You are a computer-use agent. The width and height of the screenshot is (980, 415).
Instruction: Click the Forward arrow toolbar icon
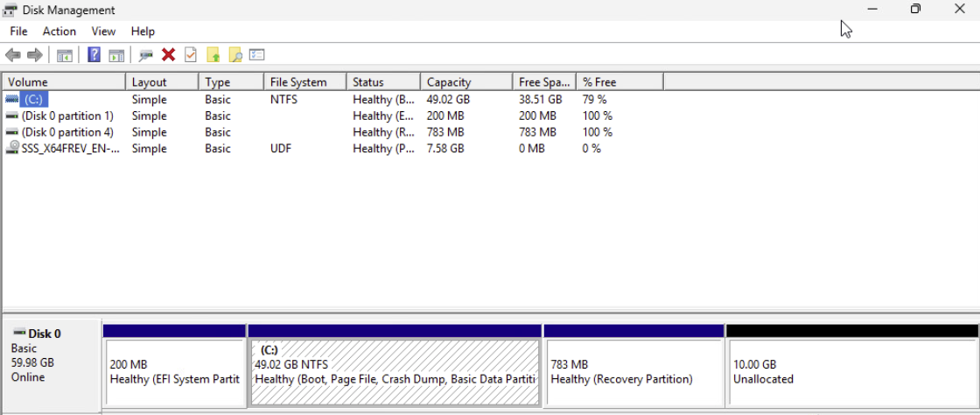click(x=35, y=55)
